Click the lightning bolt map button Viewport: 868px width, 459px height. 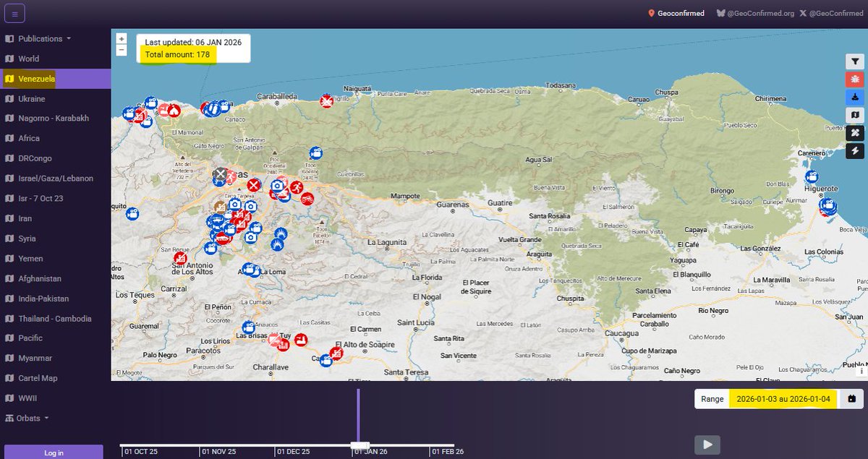(855, 150)
